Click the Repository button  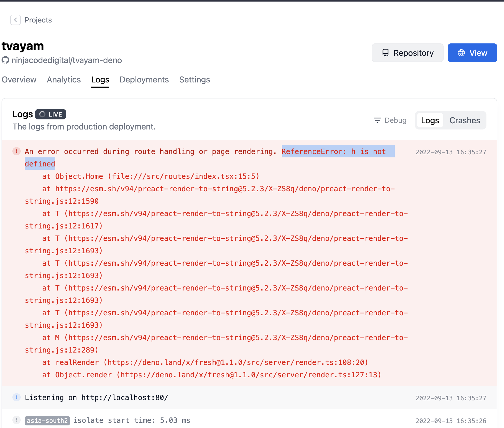[x=407, y=53]
